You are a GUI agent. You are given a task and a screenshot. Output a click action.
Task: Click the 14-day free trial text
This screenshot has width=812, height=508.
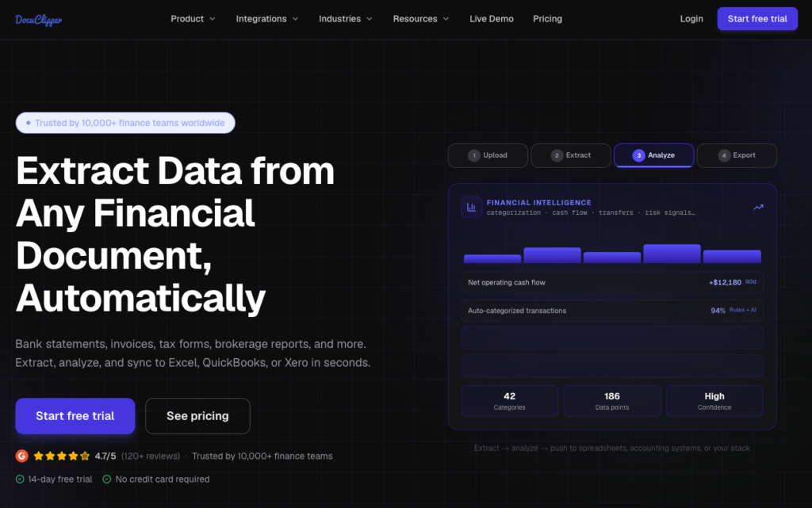click(60, 479)
